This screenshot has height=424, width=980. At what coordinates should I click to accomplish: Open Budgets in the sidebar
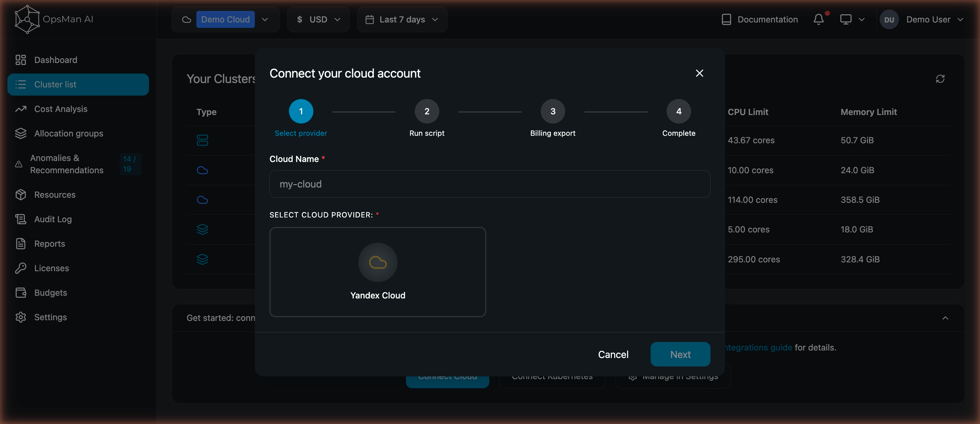coord(78,293)
